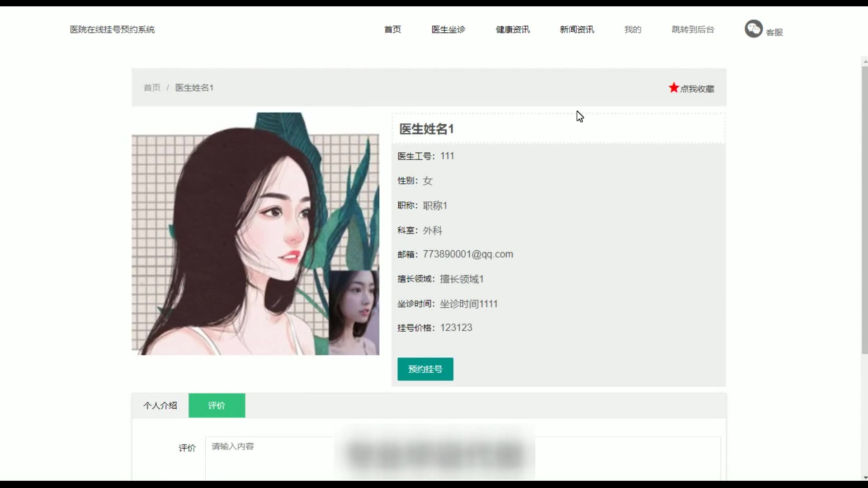Viewport: 868px width, 488px height.
Task: Click the WeChat customer service icon
Action: point(753,29)
